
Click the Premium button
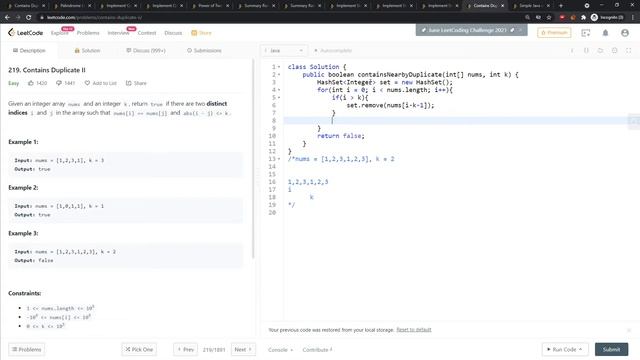(x=554, y=33)
